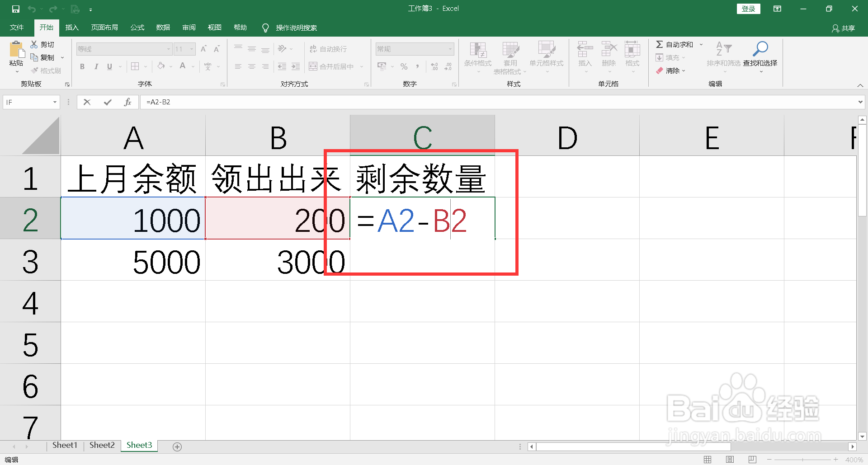This screenshot has height=465, width=868.
Task: Click AutoSum sigma icon
Action: tap(660, 44)
